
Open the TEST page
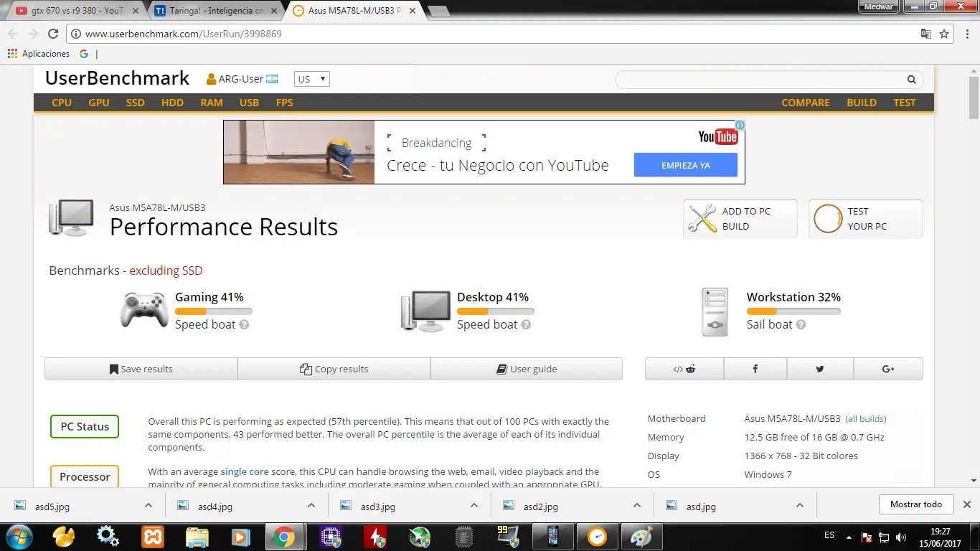tap(905, 103)
